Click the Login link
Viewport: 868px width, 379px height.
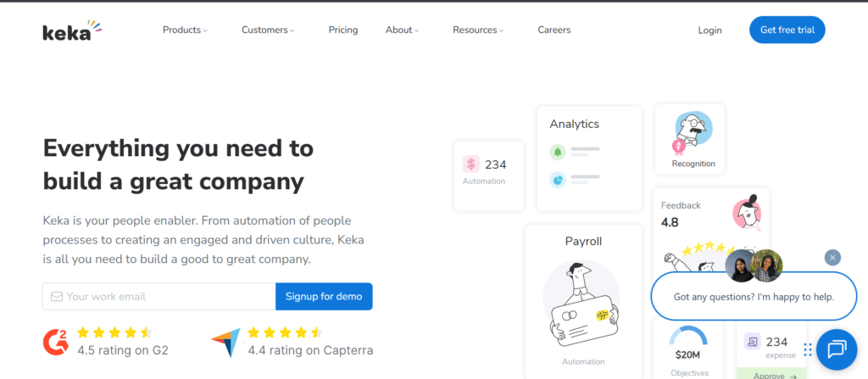[709, 31]
